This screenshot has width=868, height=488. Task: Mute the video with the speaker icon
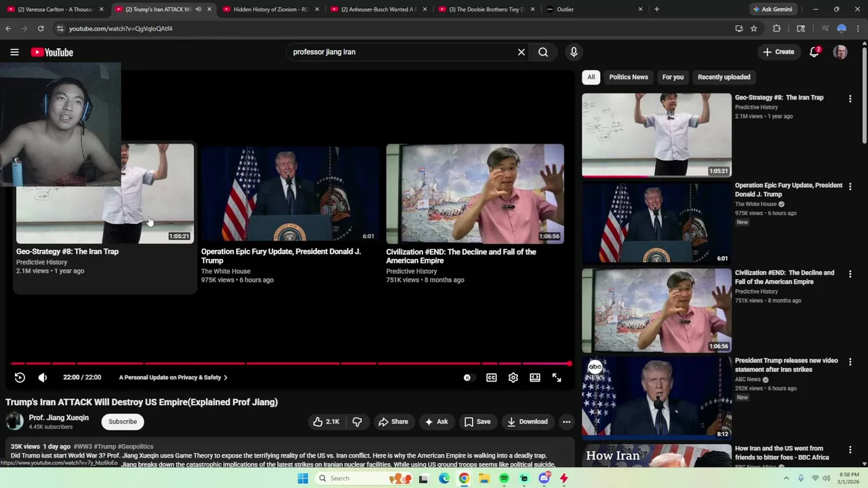43,378
